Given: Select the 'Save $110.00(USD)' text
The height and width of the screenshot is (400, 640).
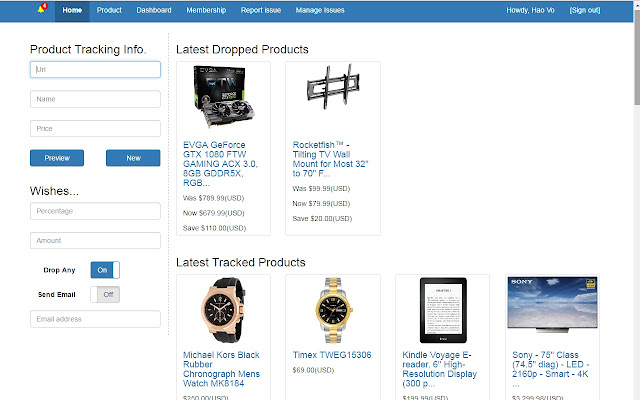Looking at the screenshot, I should pos(214,228).
